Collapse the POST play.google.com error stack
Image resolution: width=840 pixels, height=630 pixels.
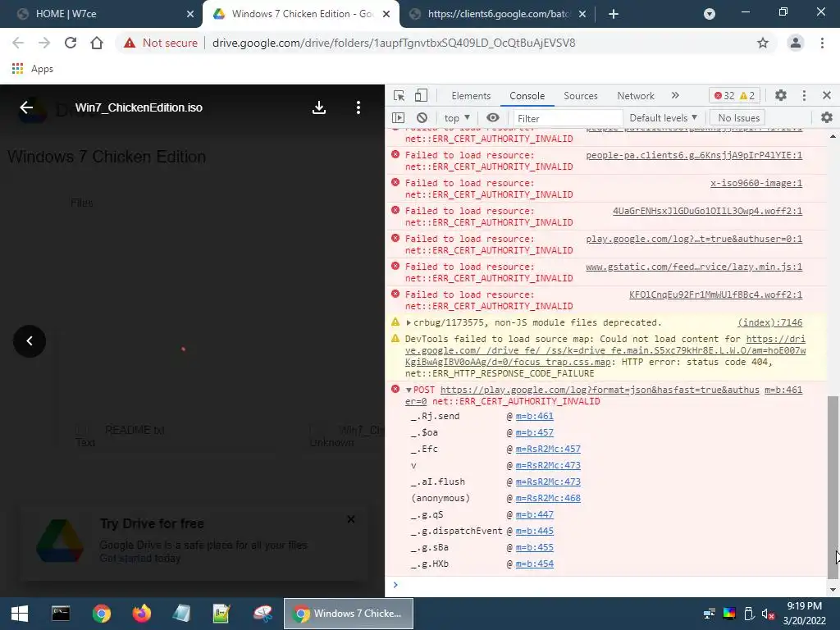pos(409,390)
